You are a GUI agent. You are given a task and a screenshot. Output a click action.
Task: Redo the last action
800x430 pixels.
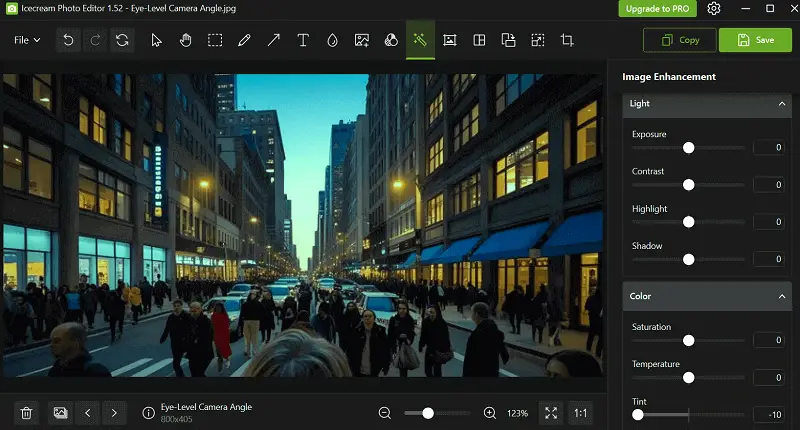pos(95,40)
